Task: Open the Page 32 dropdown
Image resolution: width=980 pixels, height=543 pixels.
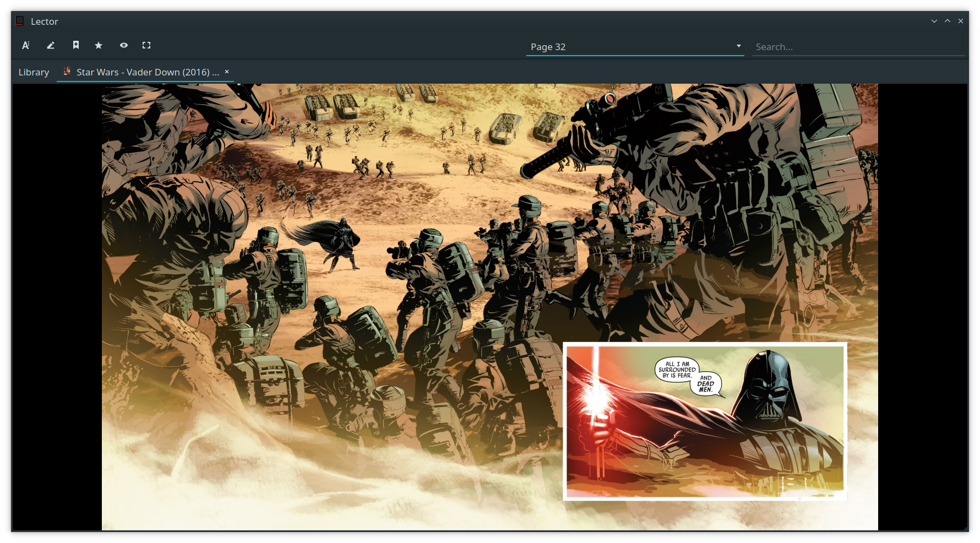Action: click(x=635, y=47)
